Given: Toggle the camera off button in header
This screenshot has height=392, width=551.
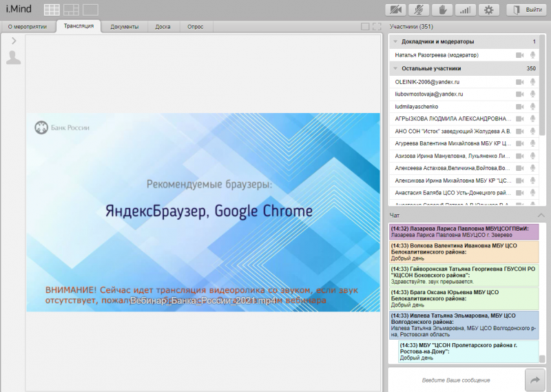Looking at the screenshot, I should [395, 10].
